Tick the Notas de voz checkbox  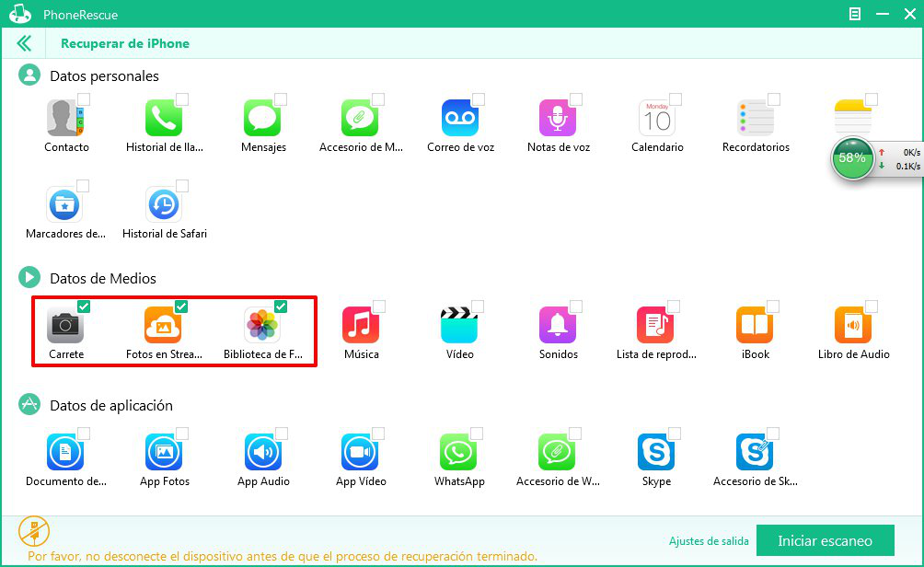[x=576, y=99]
